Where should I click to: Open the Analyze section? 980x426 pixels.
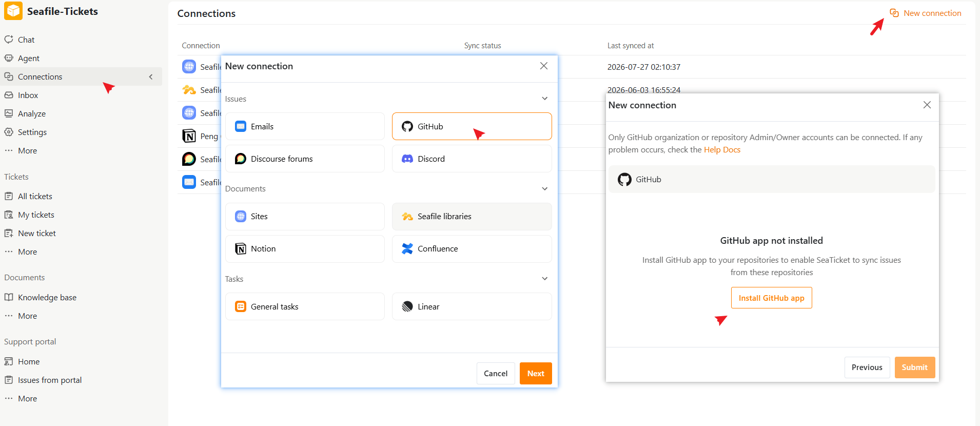coord(32,113)
